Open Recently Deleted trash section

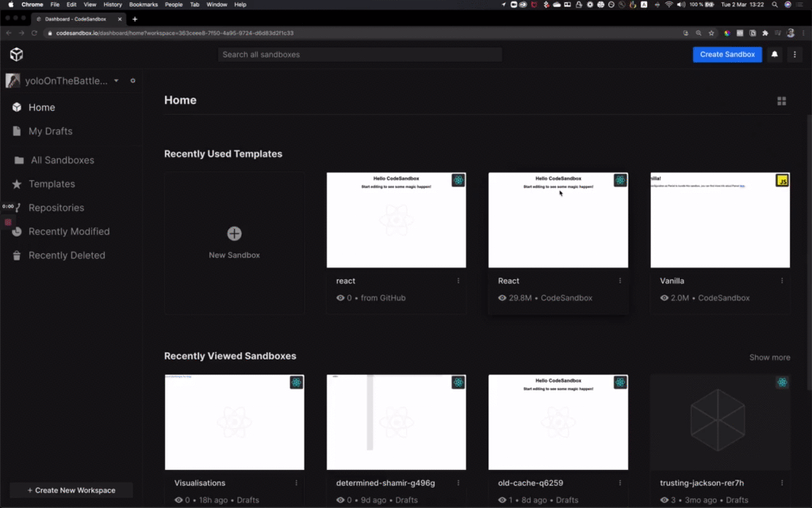pos(65,255)
